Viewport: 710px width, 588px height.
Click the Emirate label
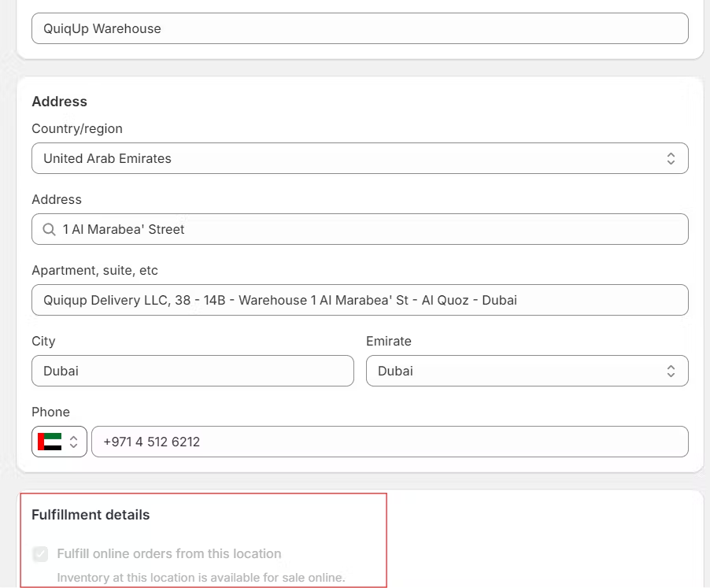pyautogui.click(x=389, y=342)
